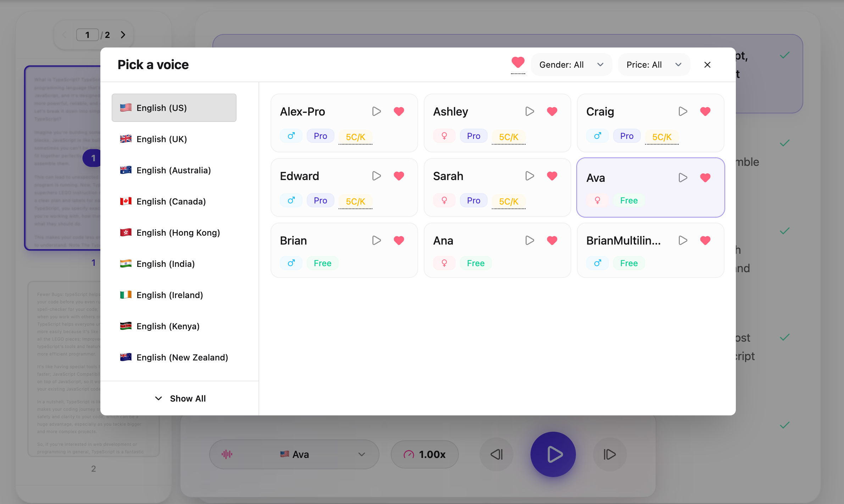Favorite the Ana voice
Image resolution: width=844 pixels, height=504 pixels.
552,240
